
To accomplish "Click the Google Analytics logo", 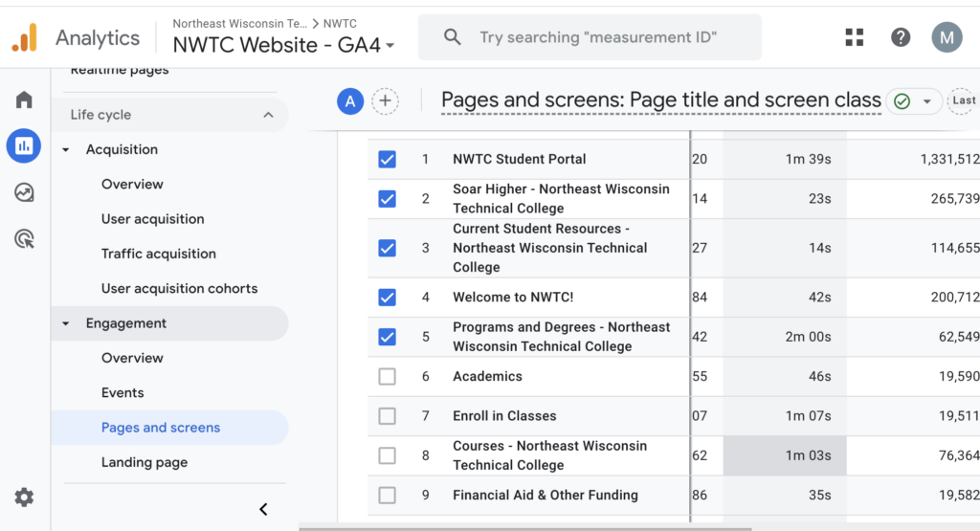I will tap(24, 37).
